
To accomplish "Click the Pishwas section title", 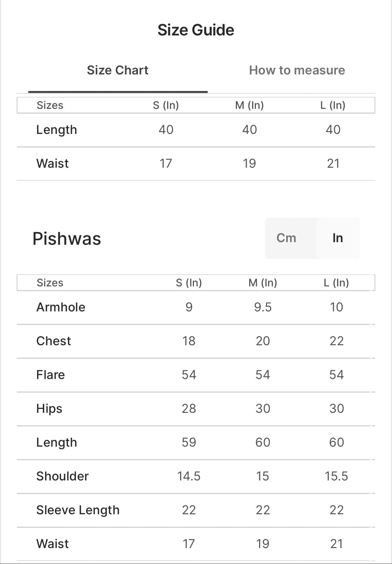I will point(67,239).
